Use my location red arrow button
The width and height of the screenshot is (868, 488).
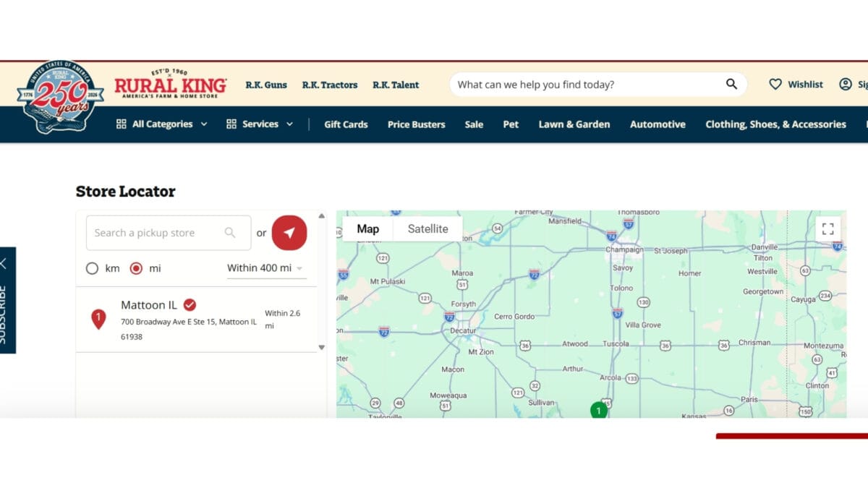coord(289,233)
